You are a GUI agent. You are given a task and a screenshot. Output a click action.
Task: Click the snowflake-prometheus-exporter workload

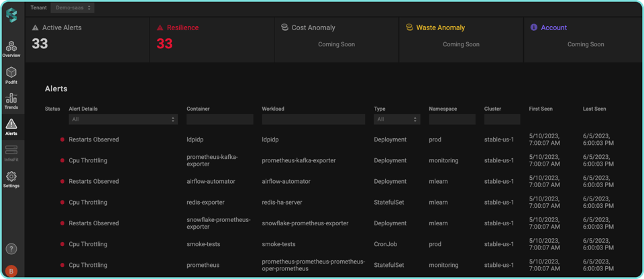(305, 223)
